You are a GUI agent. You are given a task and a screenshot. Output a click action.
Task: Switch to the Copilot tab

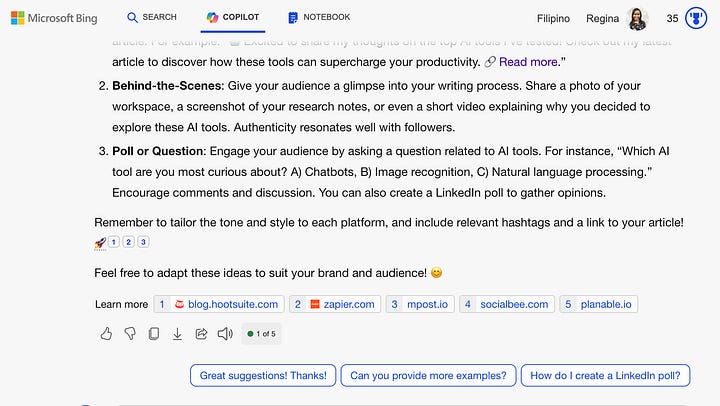233,17
